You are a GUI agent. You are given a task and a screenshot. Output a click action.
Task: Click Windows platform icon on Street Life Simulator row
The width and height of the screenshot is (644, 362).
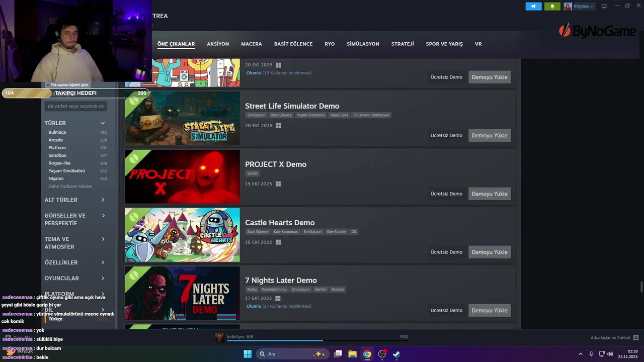pyautogui.click(x=278, y=126)
